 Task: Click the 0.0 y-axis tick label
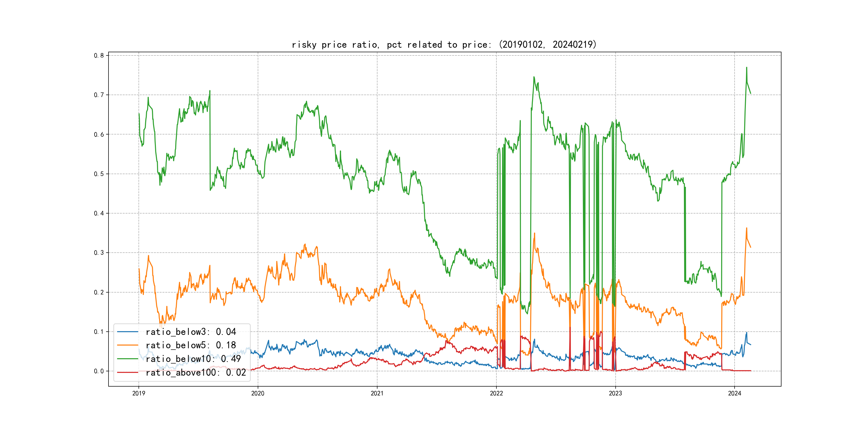(99, 371)
